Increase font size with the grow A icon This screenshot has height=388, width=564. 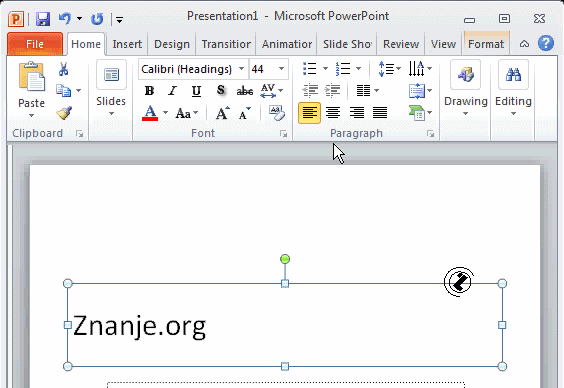222,113
